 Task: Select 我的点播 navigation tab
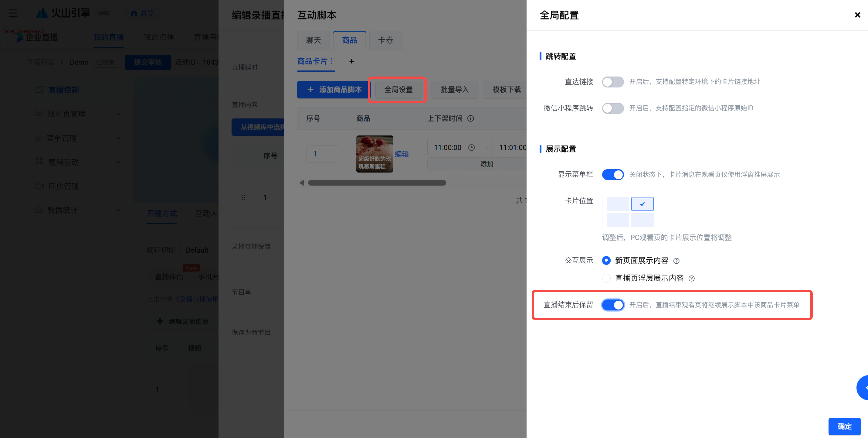[x=159, y=37]
